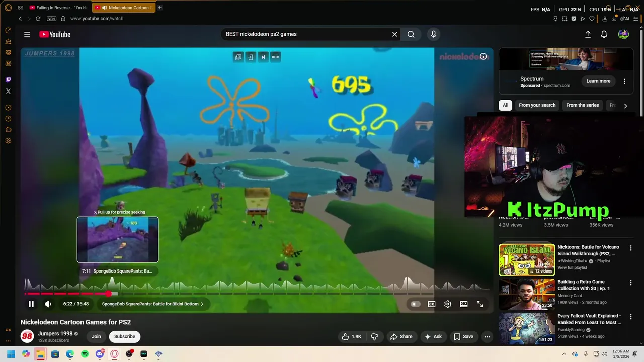Open the Windows Start menu
Image resolution: width=644 pixels, height=362 pixels.
coord(11,354)
